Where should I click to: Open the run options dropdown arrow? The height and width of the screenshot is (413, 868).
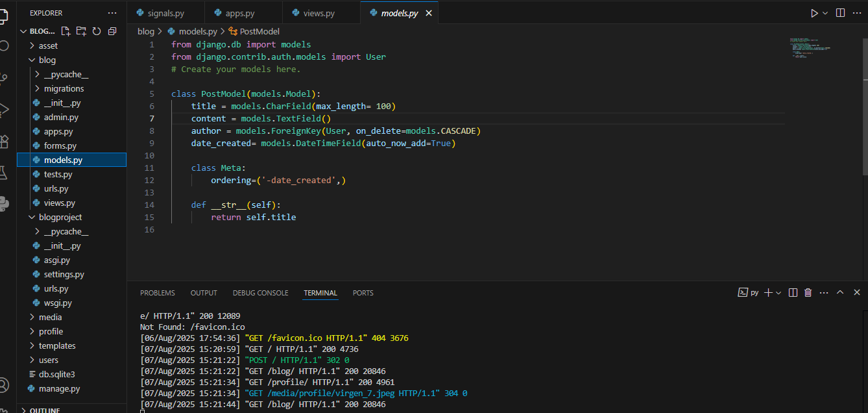(825, 13)
